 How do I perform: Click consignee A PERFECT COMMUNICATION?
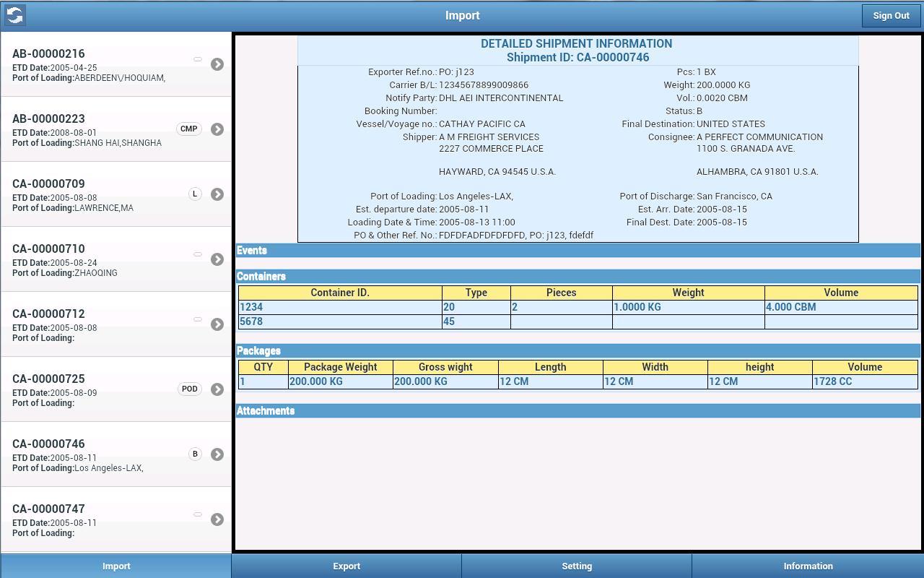point(759,137)
